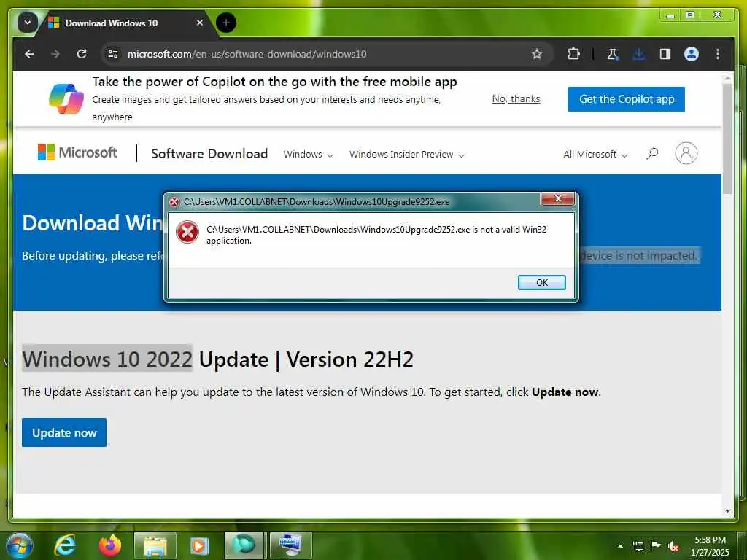The width and height of the screenshot is (747, 560).
Task: Click the Update now button
Action: [x=64, y=432]
